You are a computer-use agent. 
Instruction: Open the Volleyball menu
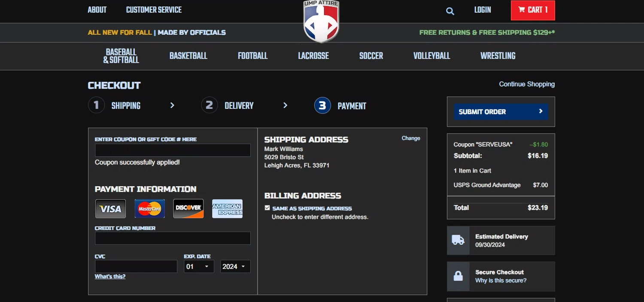pos(431,56)
